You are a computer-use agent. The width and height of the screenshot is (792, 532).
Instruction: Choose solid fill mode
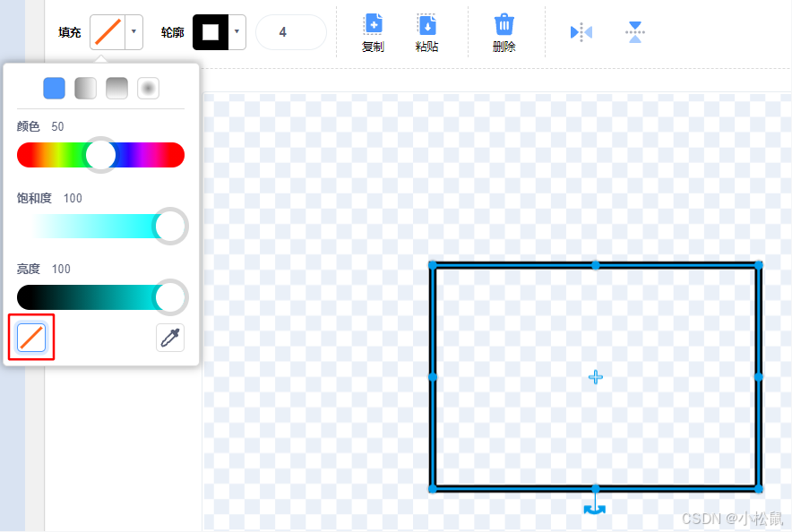54,89
